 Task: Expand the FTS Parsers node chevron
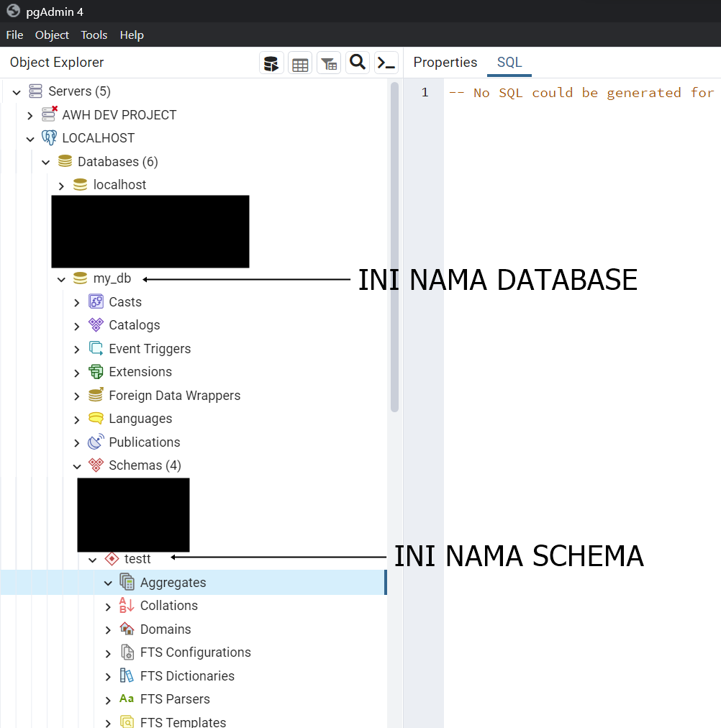(x=108, y=700)
